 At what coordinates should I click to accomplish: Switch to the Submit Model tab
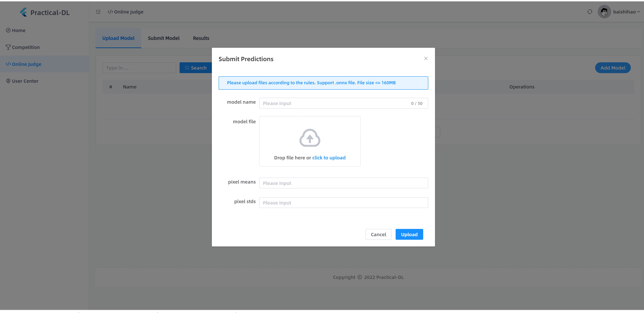click(163, 38)
